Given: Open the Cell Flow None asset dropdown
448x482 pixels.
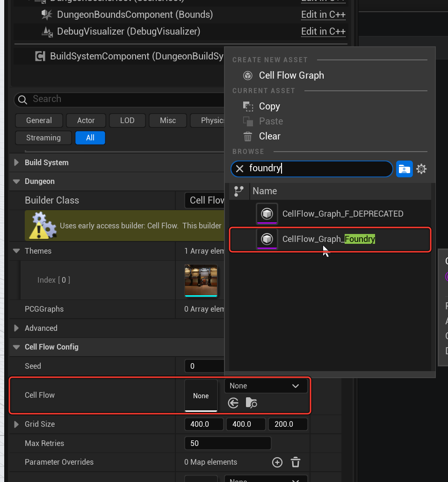Looking at the screenshot, I should coord(266,386).
